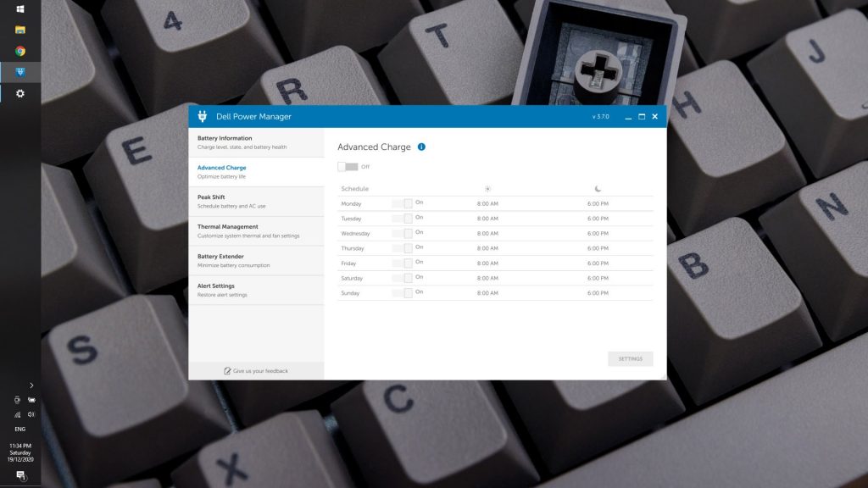Open the Action Center notifications icon

(x=20, y=475)
